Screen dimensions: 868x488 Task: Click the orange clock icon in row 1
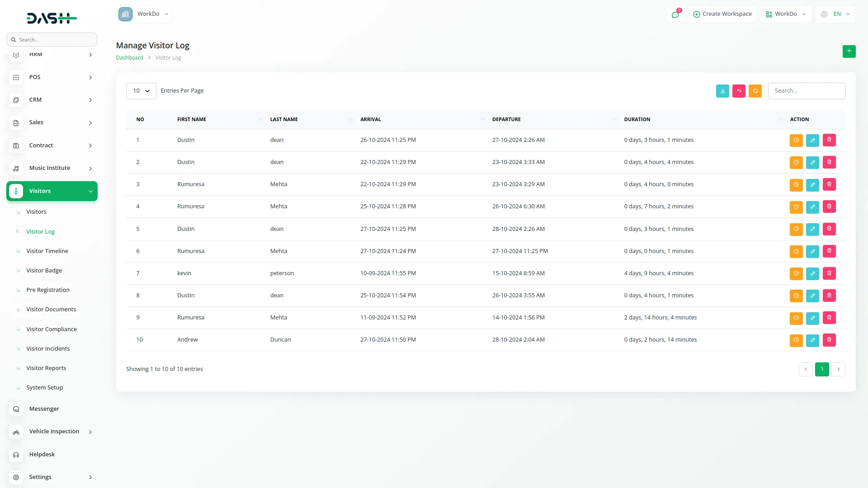796,140
